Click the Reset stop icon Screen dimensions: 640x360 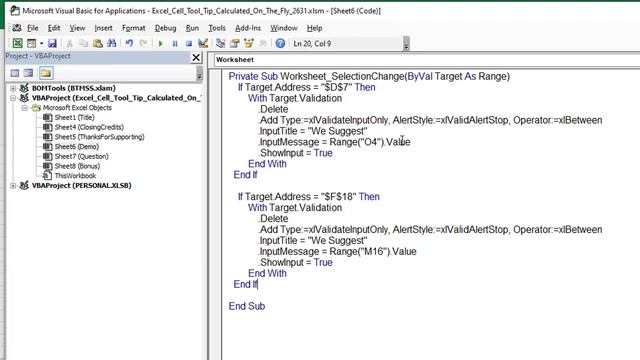[x=189, y=43]
